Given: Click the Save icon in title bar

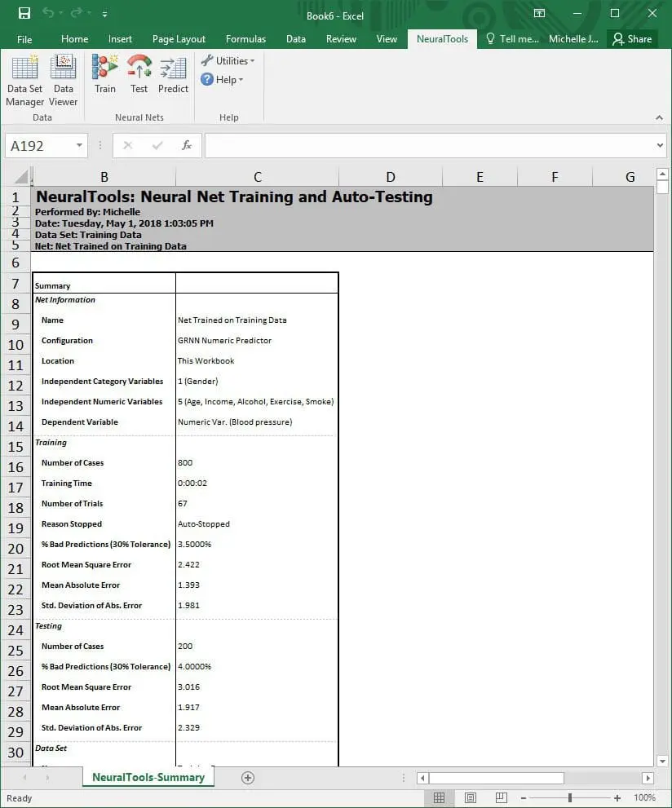Looking at the screenshot, I should tap(24, 14).
